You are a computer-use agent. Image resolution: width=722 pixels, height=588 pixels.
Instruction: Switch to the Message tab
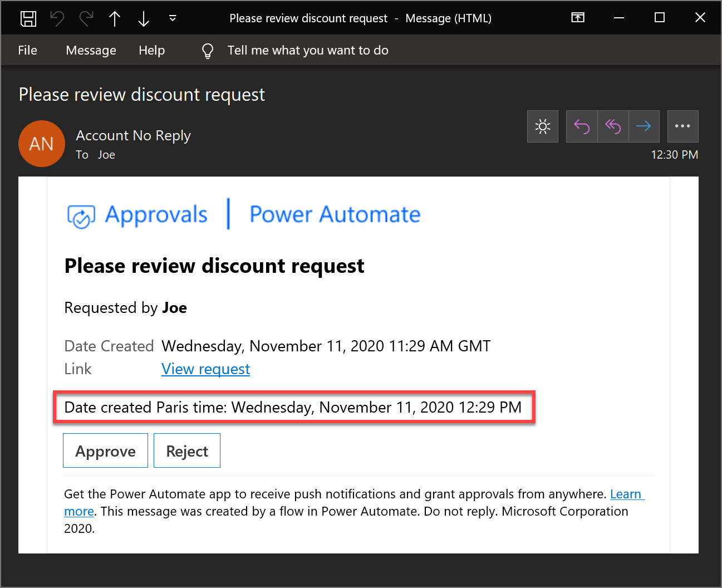click(x=91, y=50)
